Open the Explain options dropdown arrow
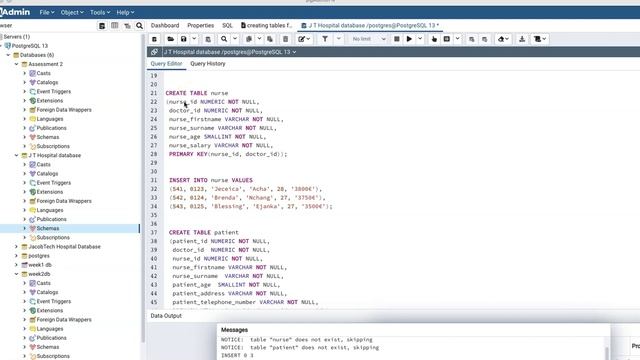This screenshot has height=360, width=640. 458,39
